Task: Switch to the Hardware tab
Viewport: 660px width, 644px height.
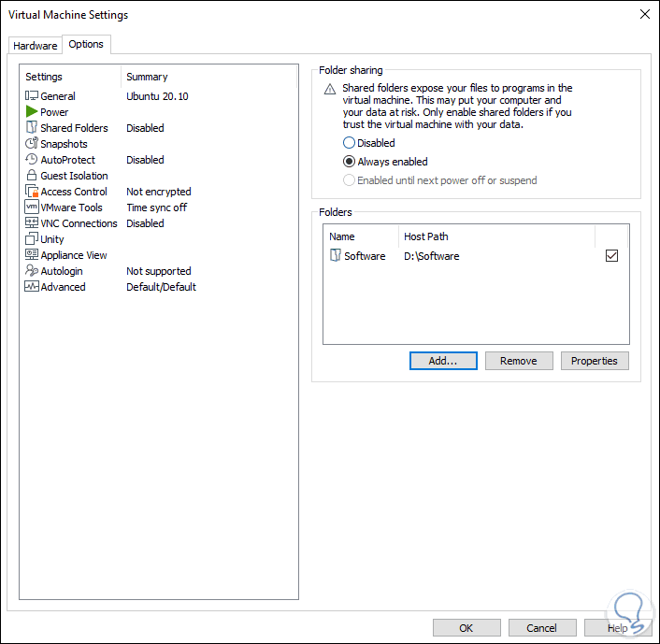Action: coord(36,46)
